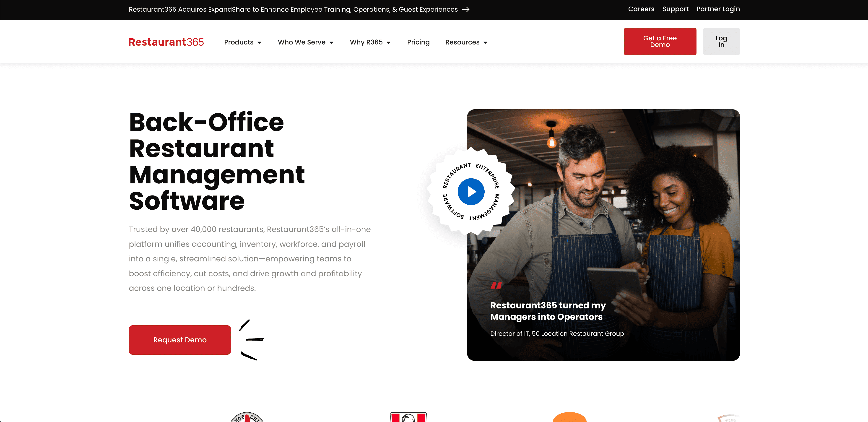
Task: Click the Hot Chicken customer logo
Action: (x=247, y=417)
